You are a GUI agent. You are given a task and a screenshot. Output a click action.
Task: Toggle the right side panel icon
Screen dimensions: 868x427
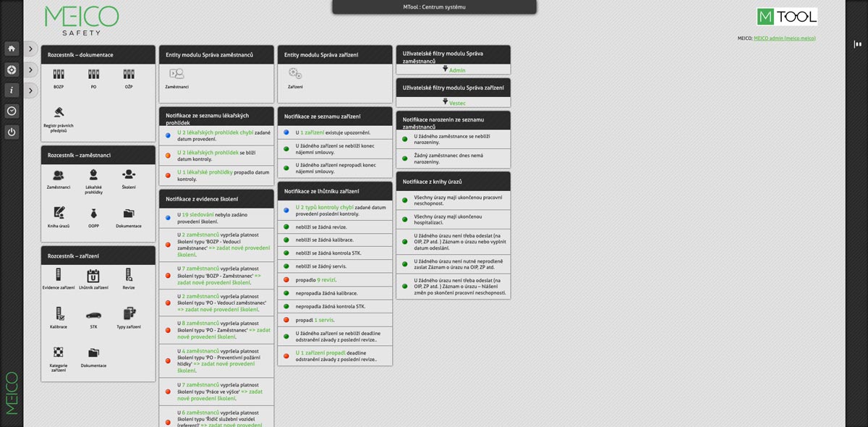(858, 44)
